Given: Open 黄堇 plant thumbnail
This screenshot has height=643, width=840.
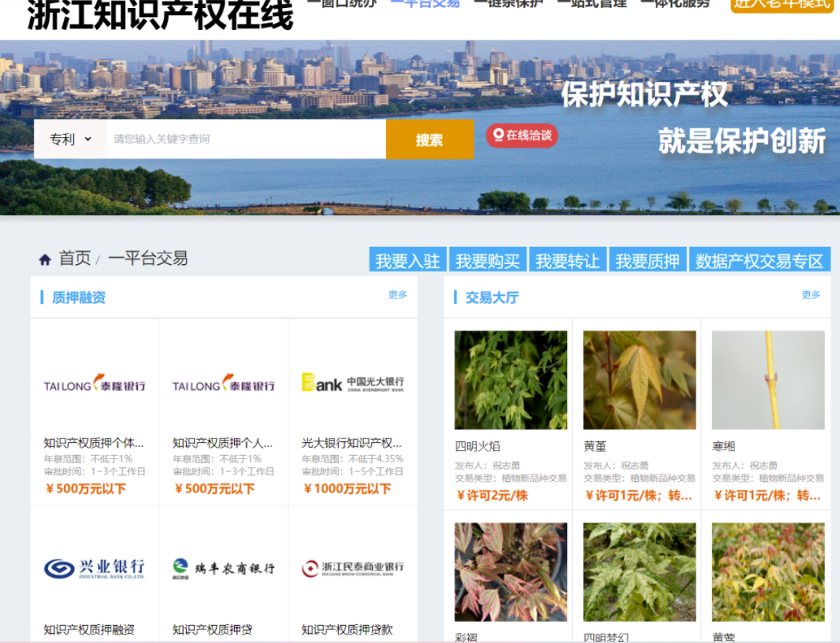Looking at the screenshot, I should click(640, 380).
